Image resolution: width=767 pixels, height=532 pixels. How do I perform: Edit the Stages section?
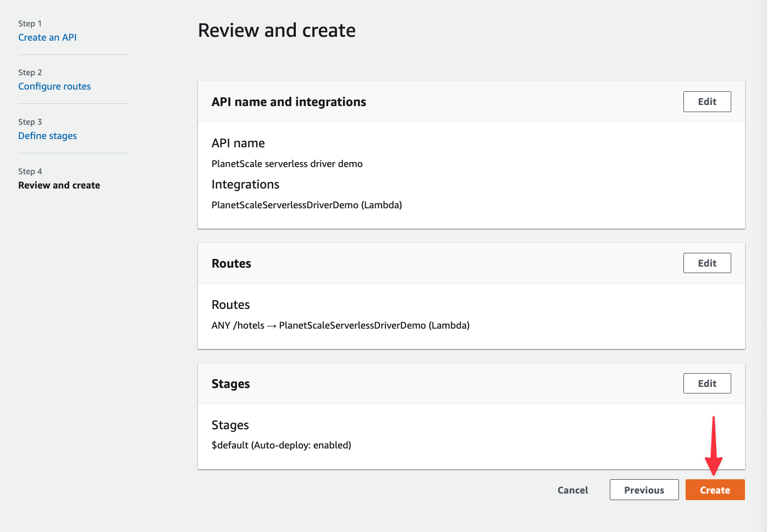tap(707, 384)
